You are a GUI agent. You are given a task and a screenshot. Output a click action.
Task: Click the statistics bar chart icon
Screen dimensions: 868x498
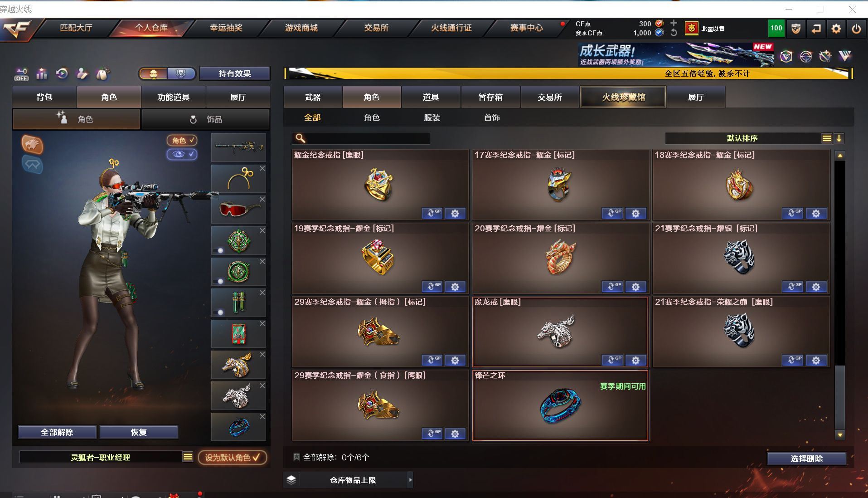pos(42,74)
